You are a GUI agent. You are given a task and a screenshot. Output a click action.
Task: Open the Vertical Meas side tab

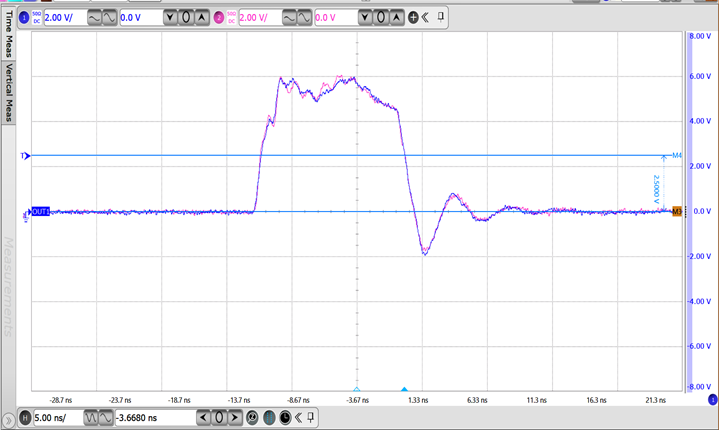[9, 92]
